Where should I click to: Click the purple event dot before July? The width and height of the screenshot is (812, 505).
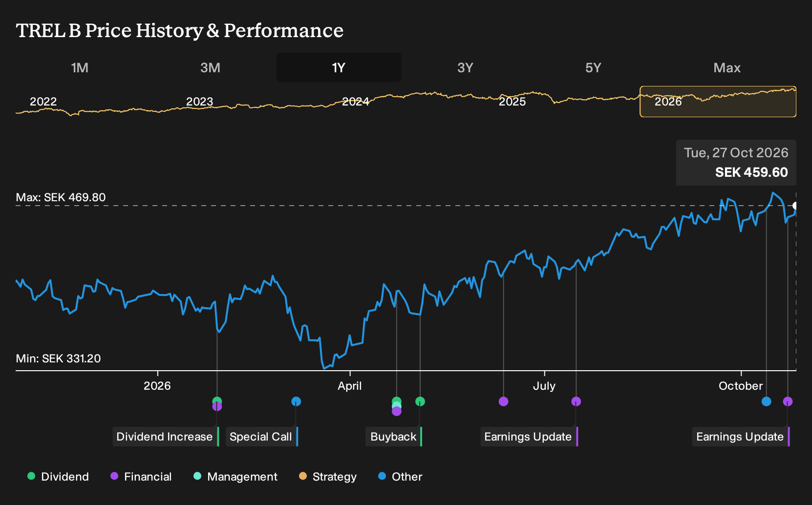[x=504, y=401]
